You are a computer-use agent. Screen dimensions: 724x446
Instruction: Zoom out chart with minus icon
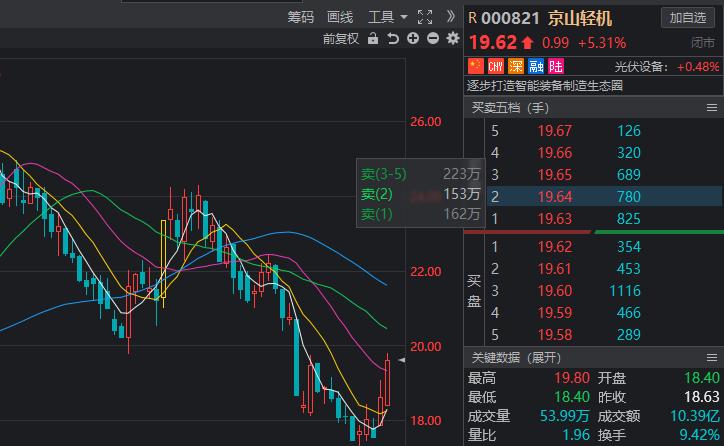[x=433, y=38]
